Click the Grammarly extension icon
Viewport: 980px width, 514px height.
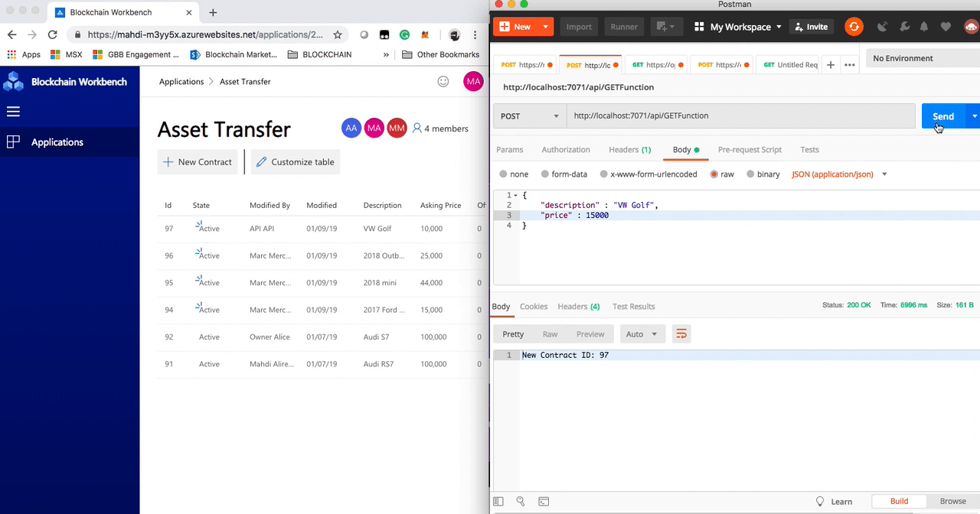(x=405, y=35)
